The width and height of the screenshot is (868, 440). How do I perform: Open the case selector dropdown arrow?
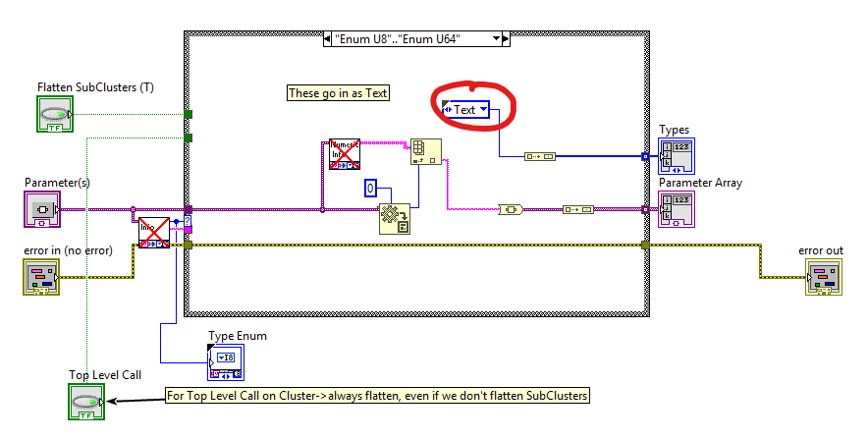tap(496, 39)
